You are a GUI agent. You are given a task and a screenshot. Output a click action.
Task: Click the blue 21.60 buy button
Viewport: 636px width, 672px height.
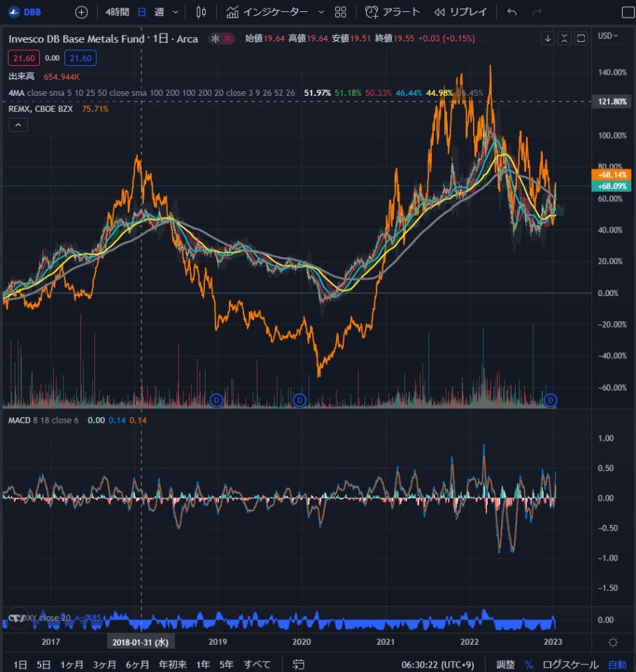pyautogui.click(x=80, y=58)
